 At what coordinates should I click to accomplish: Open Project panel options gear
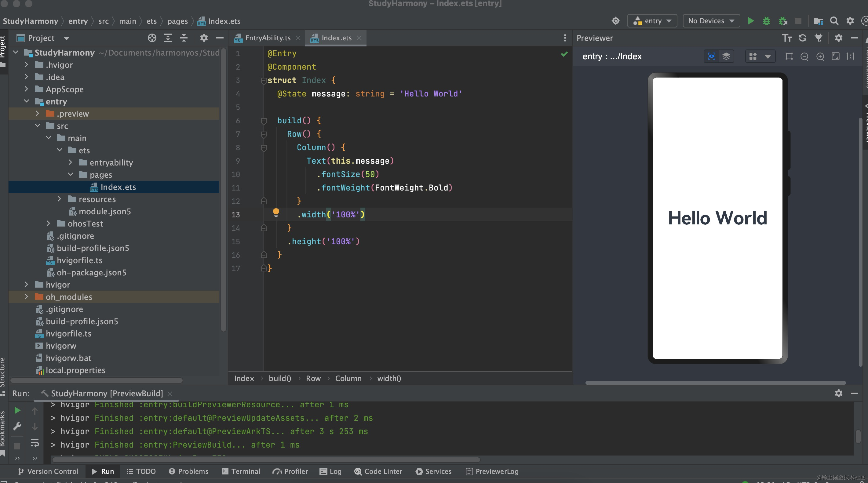point(204,38)
